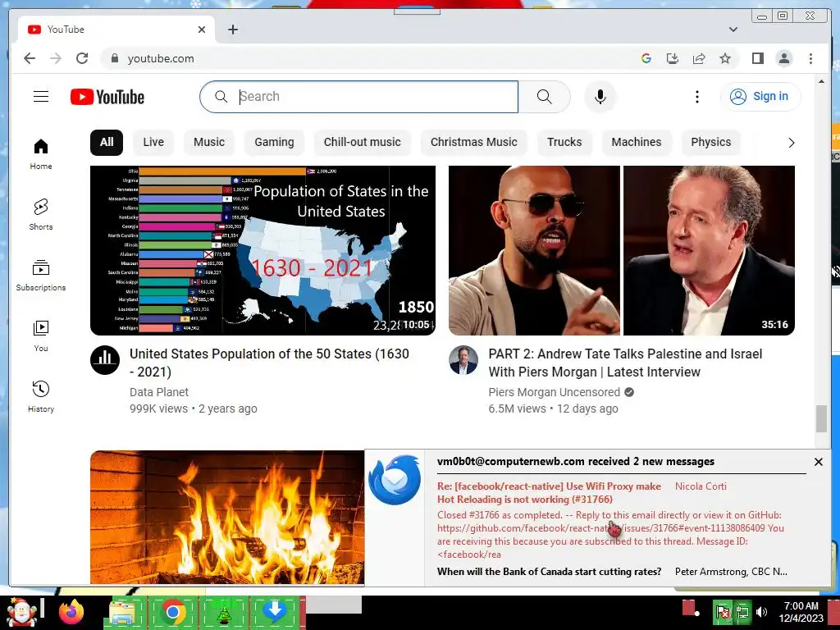This screenshot has width=840, height=630.
Task: Open the You section in the sidebar
Action: pos(41,336)
